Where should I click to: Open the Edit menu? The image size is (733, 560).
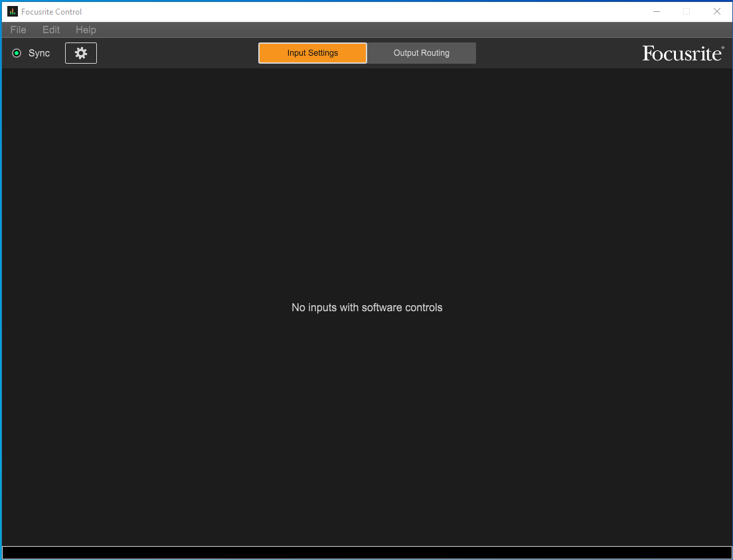pos(51,30)
